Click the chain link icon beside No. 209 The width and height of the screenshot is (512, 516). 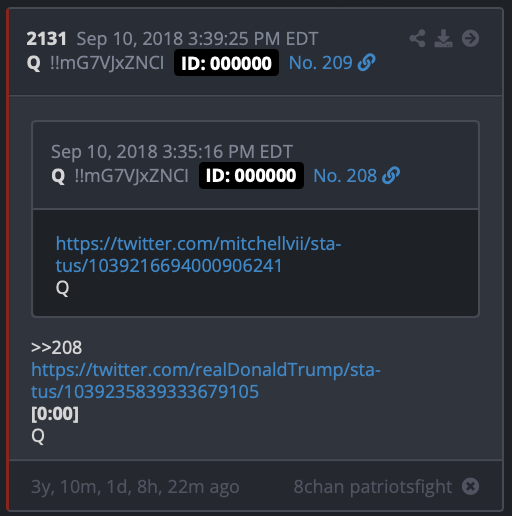pos(366,62)
